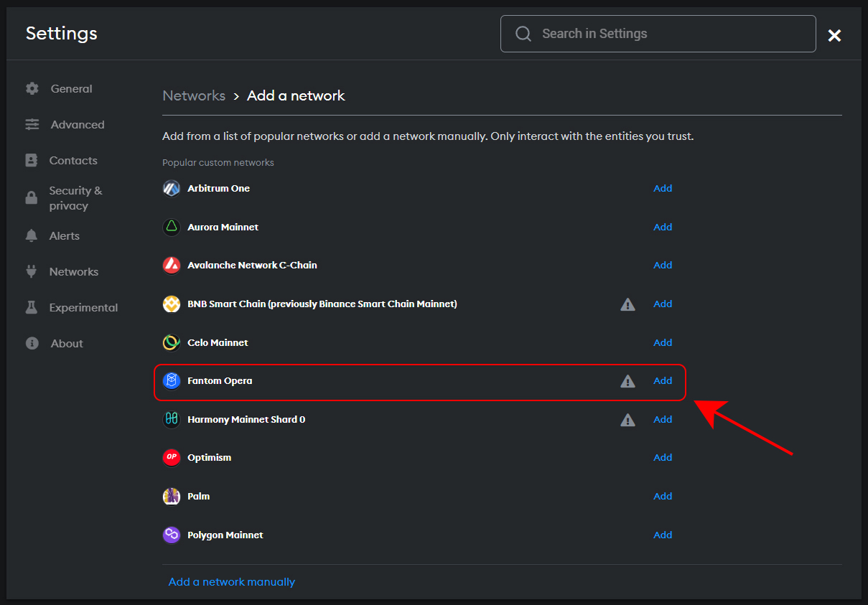Add the BNB Smart Chain network
This screenshot has width=868, height=605.
click(x=663, y=304)
